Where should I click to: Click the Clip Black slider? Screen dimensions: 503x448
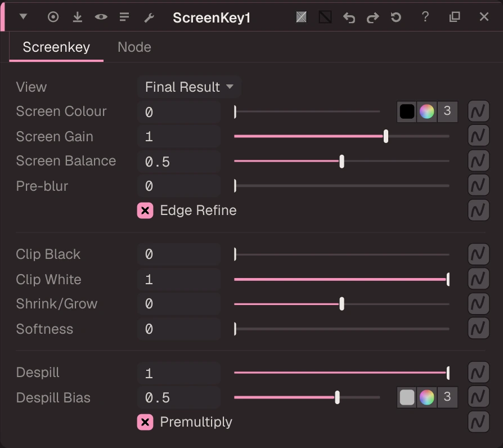pyautogui.click(x=342, y=254)
